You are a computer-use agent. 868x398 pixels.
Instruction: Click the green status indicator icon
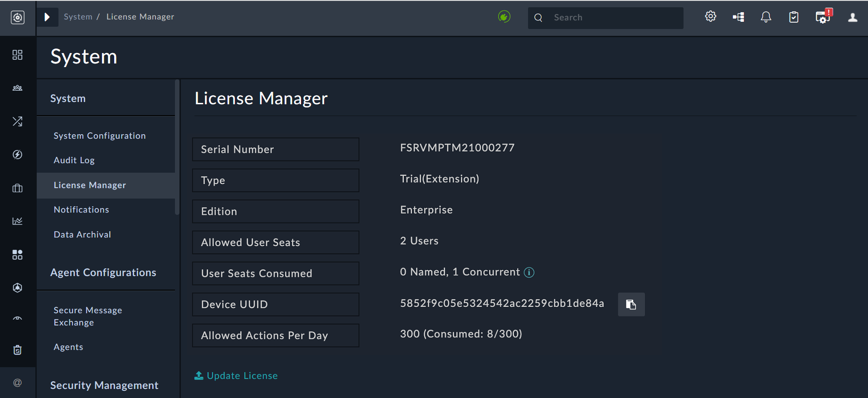click(504, 17)
